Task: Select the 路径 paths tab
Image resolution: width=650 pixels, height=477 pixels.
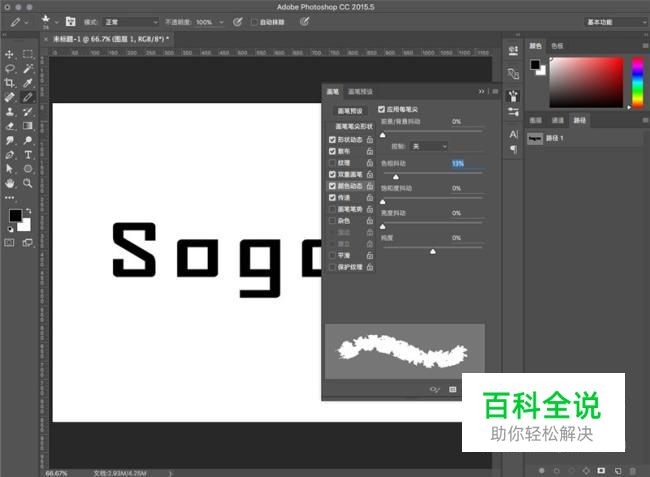Action: pos(580,121)
